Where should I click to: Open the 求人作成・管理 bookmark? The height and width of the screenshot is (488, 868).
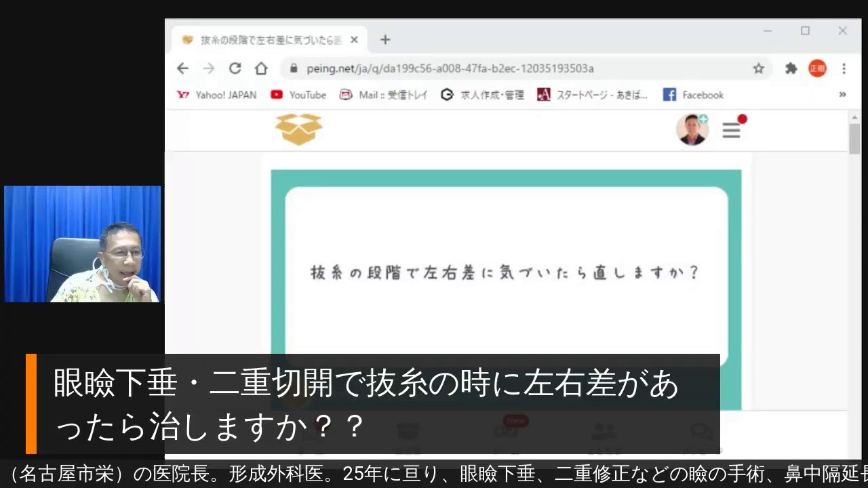coord(483,95)
